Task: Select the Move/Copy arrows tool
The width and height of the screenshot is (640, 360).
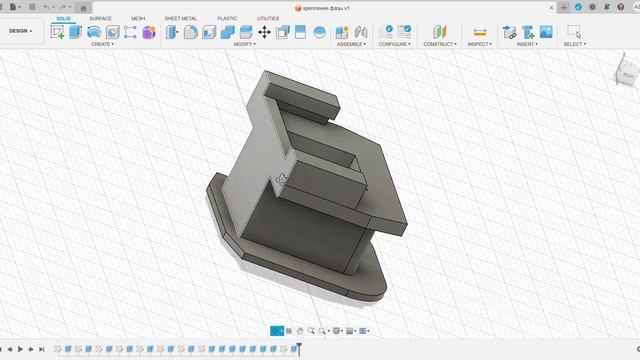Action: (264, 32)
